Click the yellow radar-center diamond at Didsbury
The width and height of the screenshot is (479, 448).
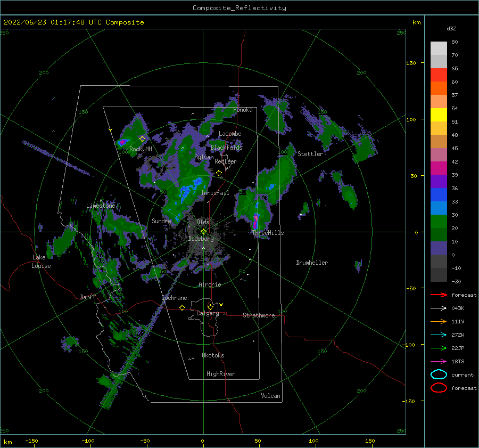pyautogui.click(x=203, y=232)
